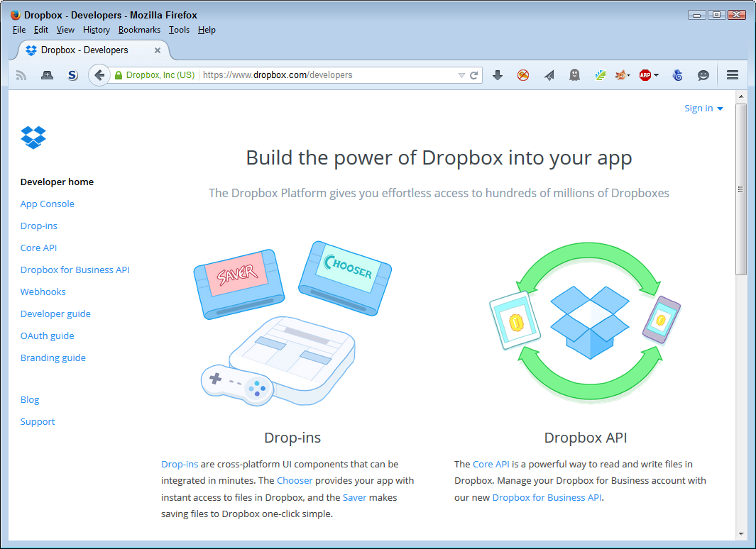Open the Downloads arrow in the toolbar
756x549 pixels.
point(497,74)
